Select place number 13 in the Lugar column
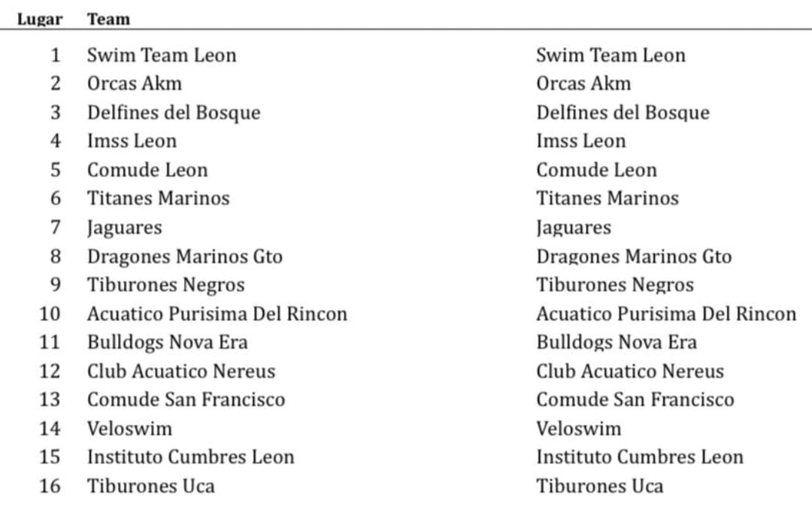812x531 pixels. pos(50,399)
